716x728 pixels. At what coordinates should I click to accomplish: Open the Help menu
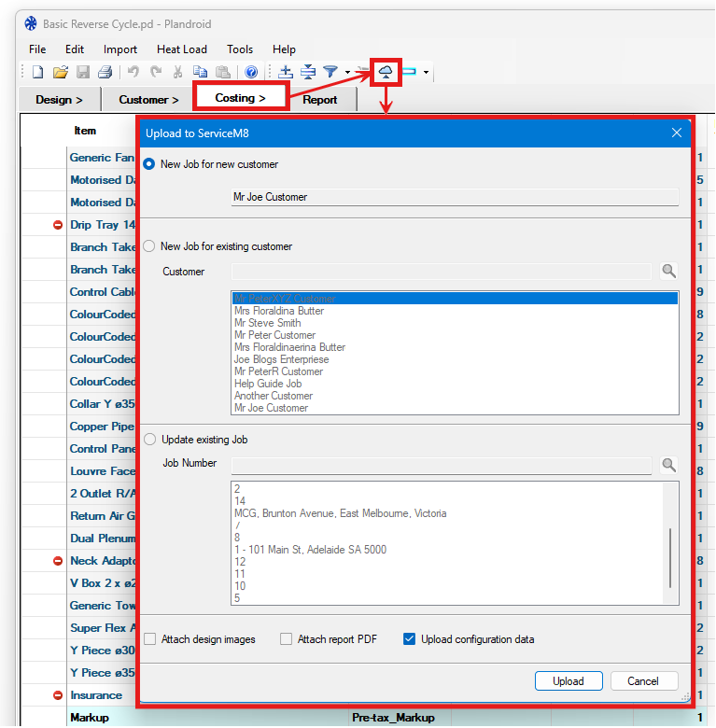[284, 49]
